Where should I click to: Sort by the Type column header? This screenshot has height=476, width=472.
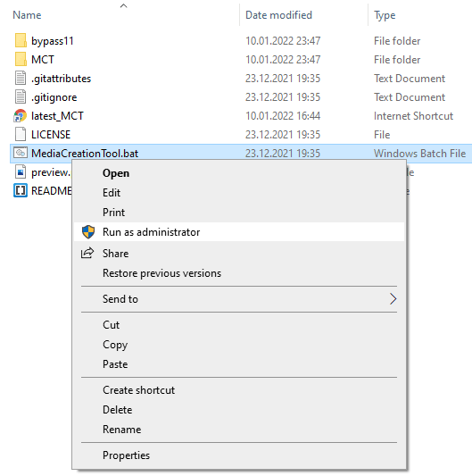(x=385, y=15)
